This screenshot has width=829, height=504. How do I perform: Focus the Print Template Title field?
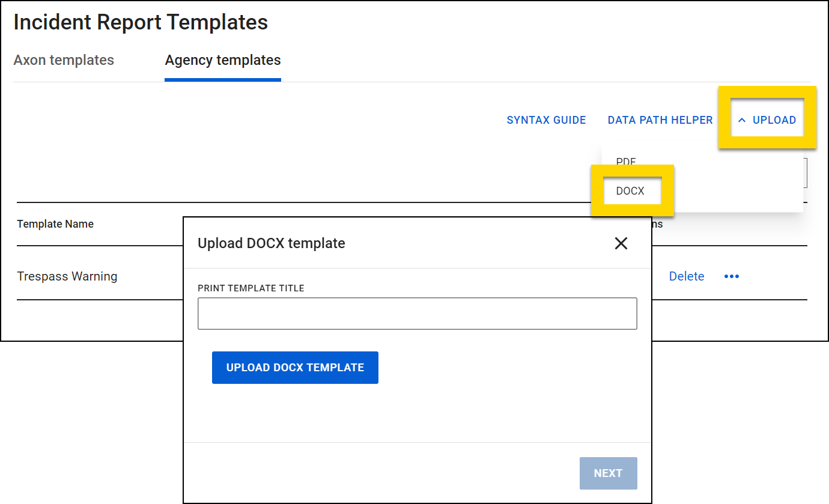click(417, 313)
